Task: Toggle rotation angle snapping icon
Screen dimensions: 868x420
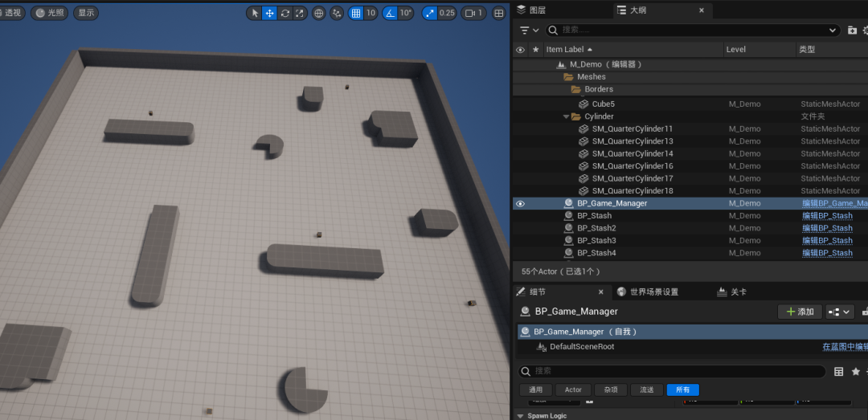Action: tap(390, 14)
